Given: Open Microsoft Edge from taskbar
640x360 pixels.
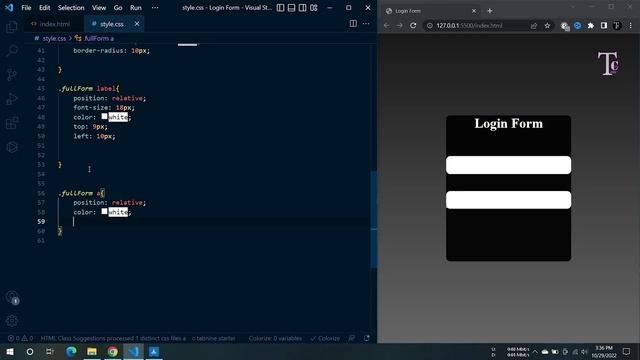Looking at the screenshot, I should (x=71, y=351).
